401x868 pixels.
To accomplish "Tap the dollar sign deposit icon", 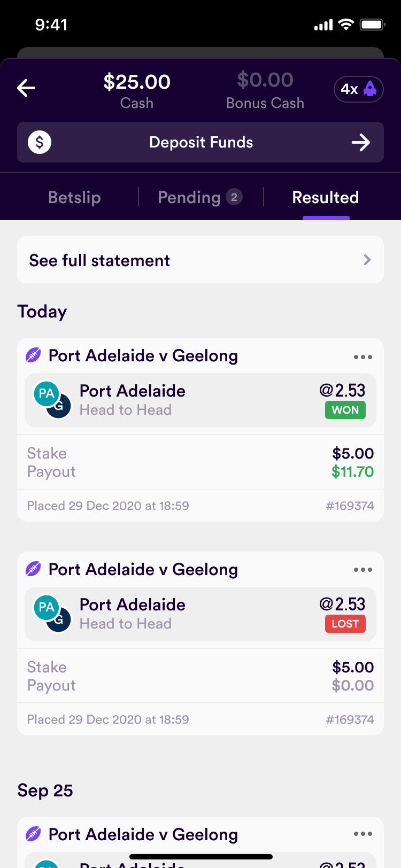I will coord(40,142).
